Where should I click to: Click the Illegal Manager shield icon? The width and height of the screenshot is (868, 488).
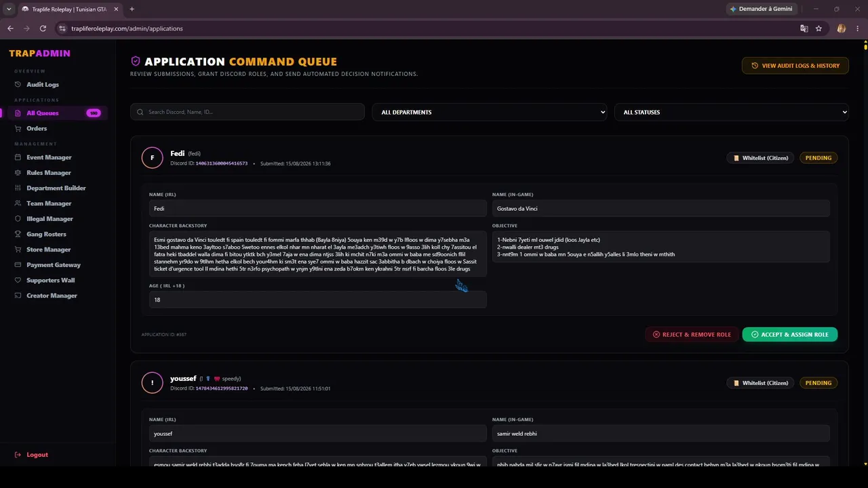(x=18, y=219)
